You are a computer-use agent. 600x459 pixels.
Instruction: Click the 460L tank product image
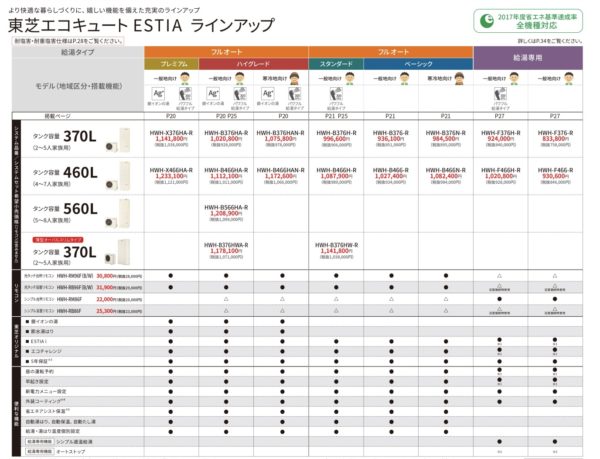click(x=118, y=176)
